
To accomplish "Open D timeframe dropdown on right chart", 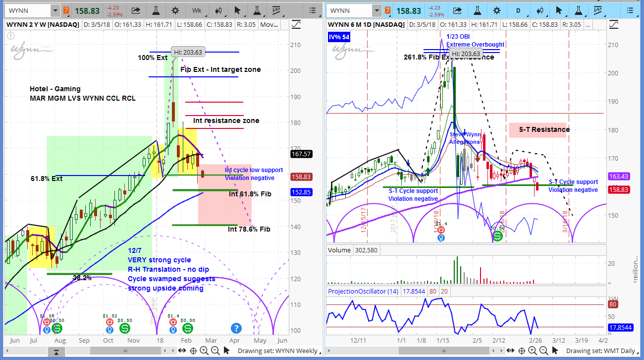I will coord(518,10).
